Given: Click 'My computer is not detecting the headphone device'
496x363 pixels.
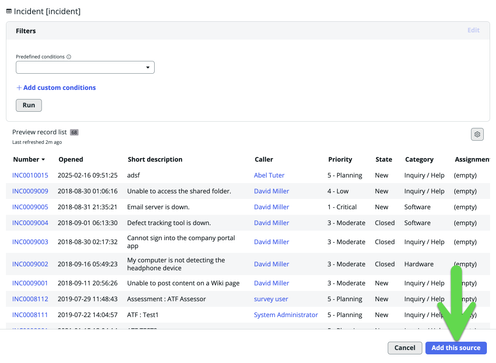Looking at the screenshot, I should (x=176, y=264).
